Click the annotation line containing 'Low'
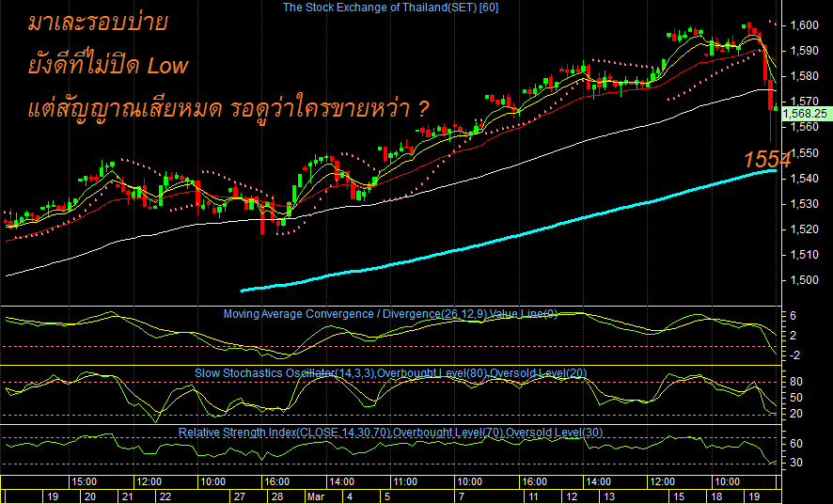This screenshot has width=833, height=504. (108, 65)
